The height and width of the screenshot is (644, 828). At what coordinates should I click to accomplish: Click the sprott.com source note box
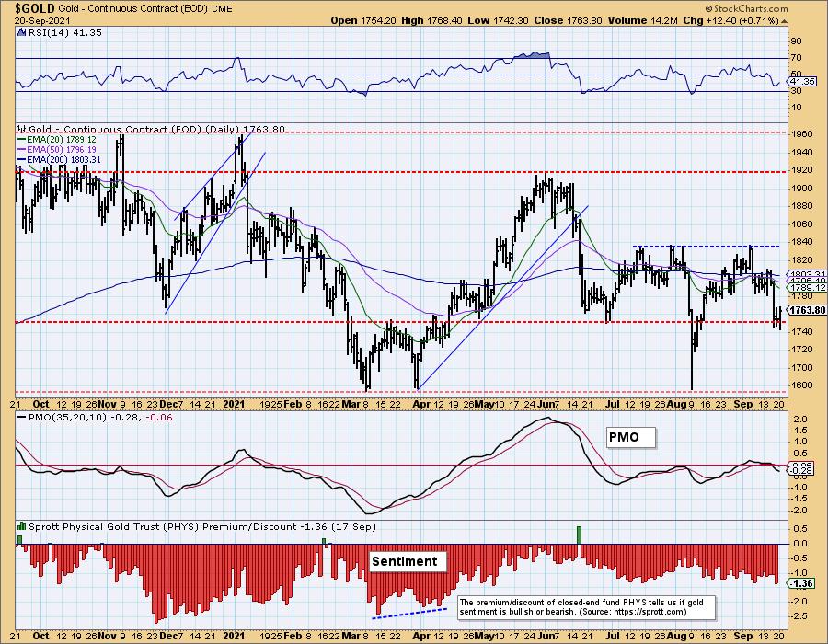pyautogui.click(x=586, y=607)
